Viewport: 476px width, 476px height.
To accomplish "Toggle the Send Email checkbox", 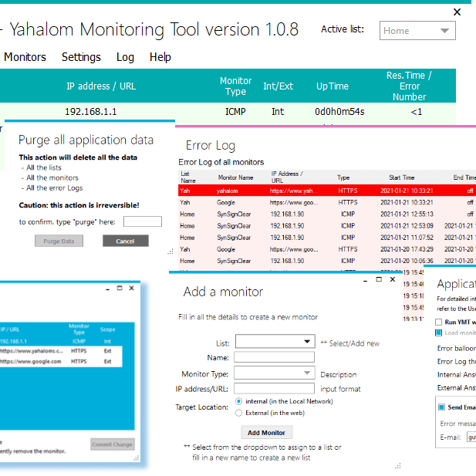I will (441, 407).
